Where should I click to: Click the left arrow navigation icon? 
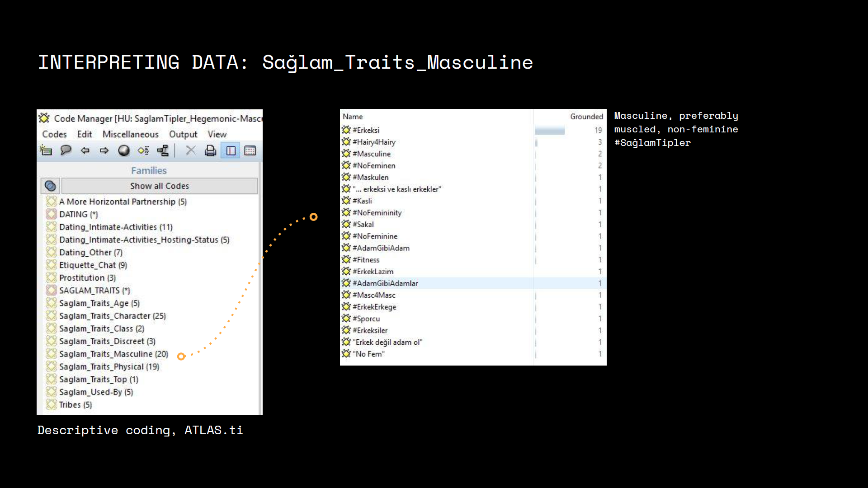(x=85, y=150)
